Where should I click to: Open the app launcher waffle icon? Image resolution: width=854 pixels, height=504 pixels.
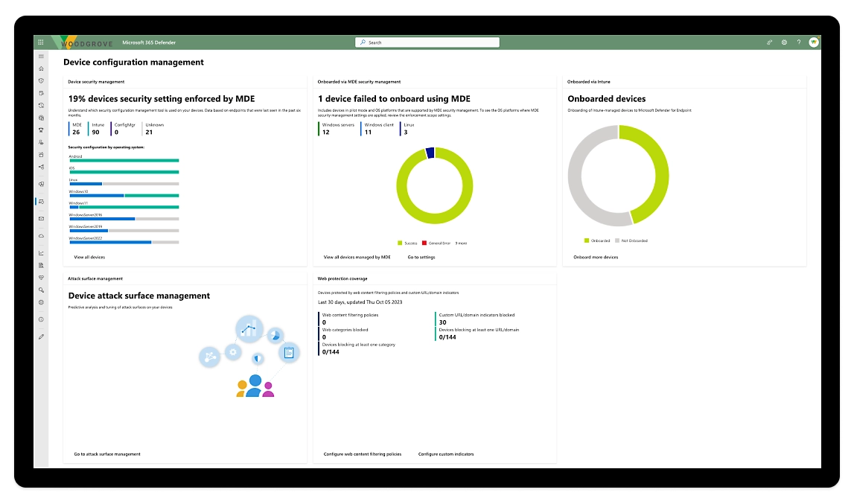pos(41,42)
